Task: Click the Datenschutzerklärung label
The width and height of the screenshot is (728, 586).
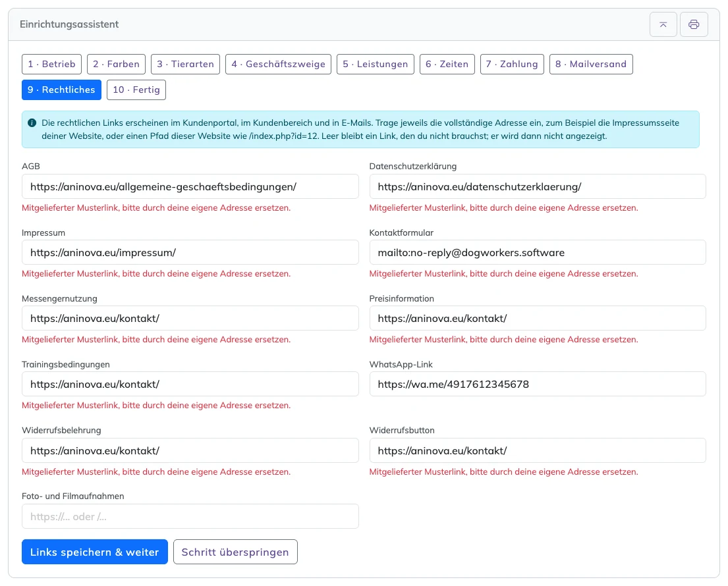Action: click(413, 166)
